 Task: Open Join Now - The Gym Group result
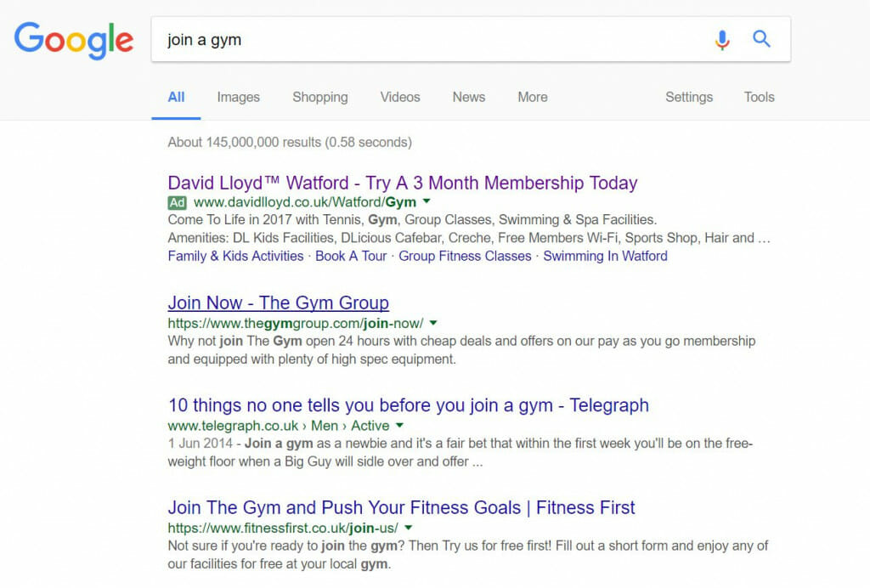coord(279,302)
